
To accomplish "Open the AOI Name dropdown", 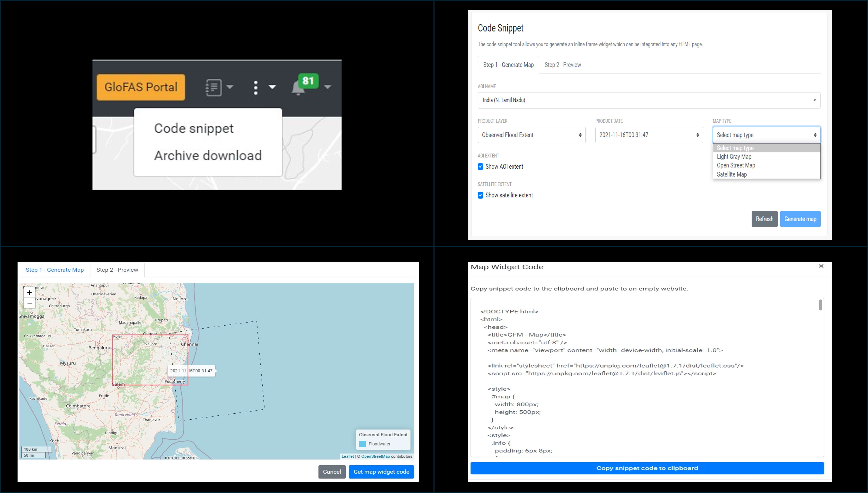I will pyautogui.click(x=649, y=100).
